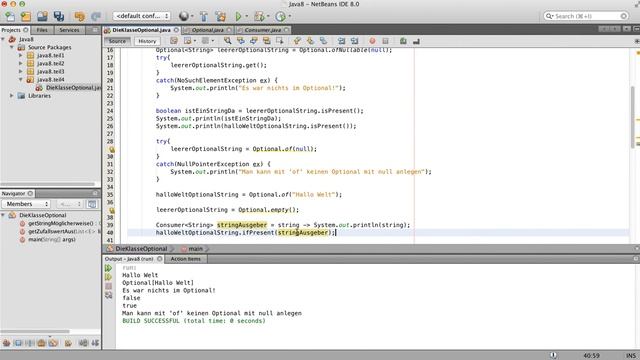
Task: Open the default configuration combo box
Action: point(141,16)
